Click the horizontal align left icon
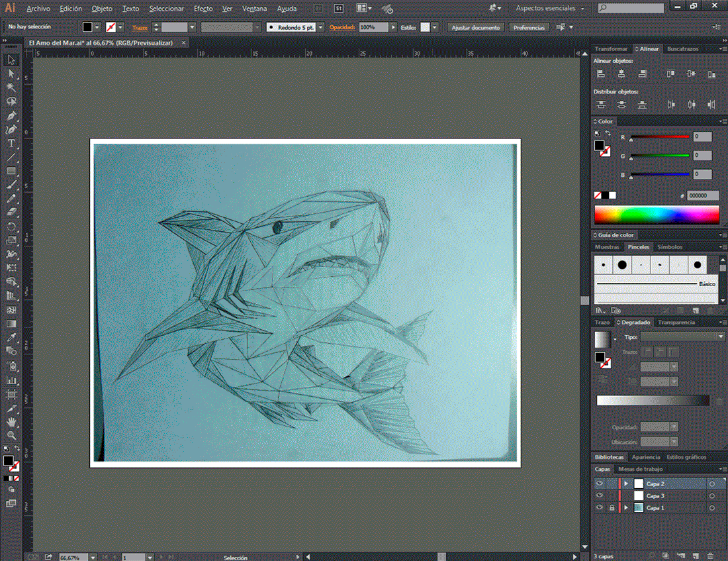The width and height of the screenshot is (728, 561). [601, 74]
